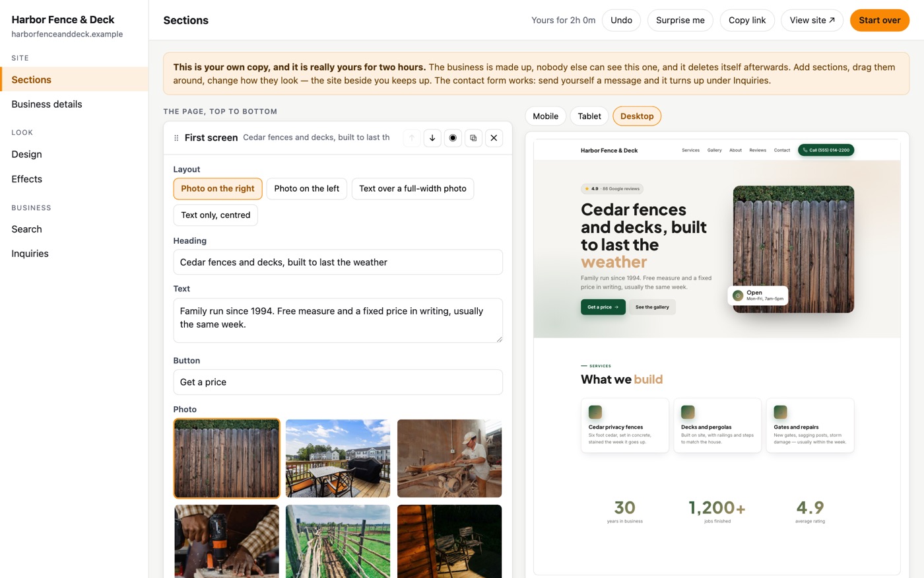Select the Text only, centred layout
Image resolution: width=924 pixels, height=578 pixels.
(216, 215)
